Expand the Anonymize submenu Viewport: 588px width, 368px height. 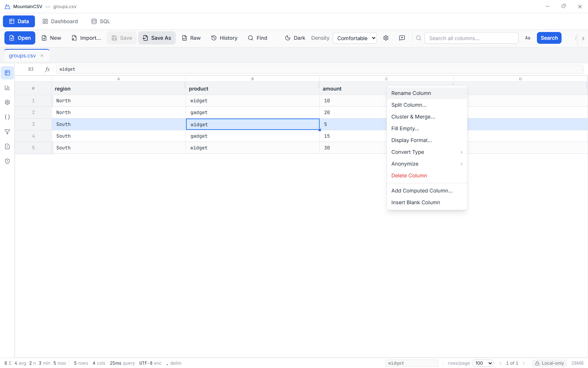point(427,164)
